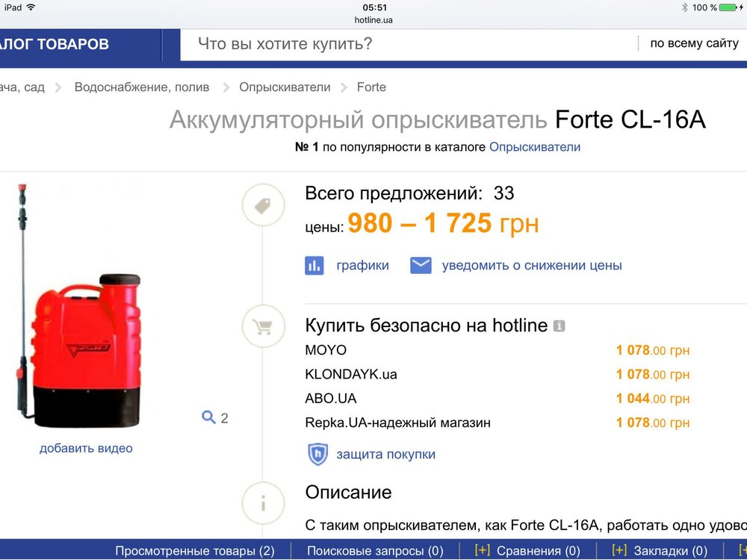Click the price range 980 – 1 725 грн

point(443,223)
